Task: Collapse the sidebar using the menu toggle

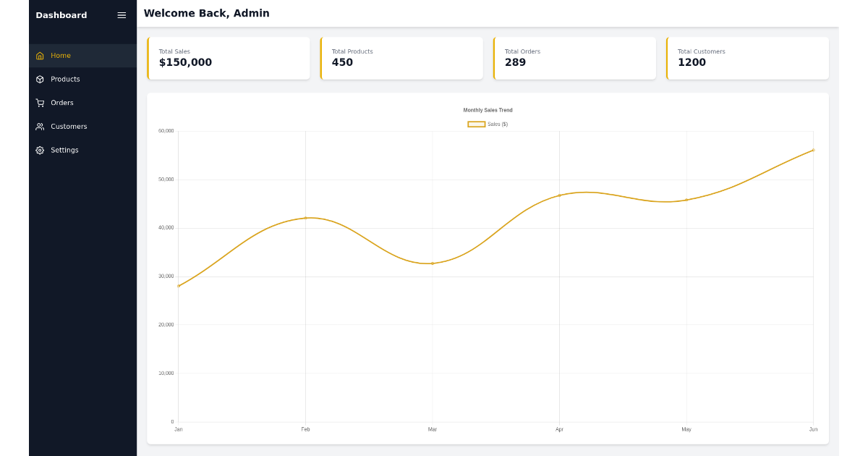Action: click(x=121, y=14)
